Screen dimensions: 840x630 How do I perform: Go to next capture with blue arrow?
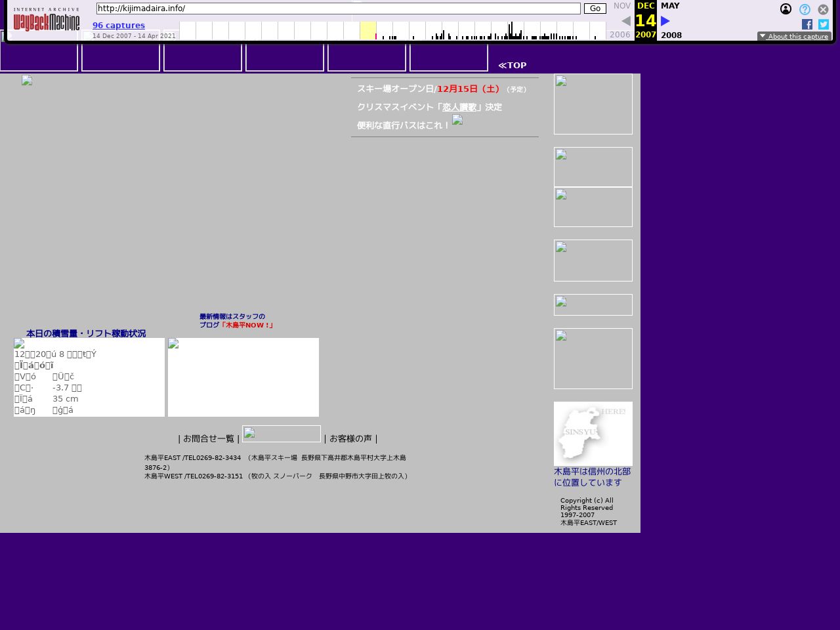coord(665,21)
